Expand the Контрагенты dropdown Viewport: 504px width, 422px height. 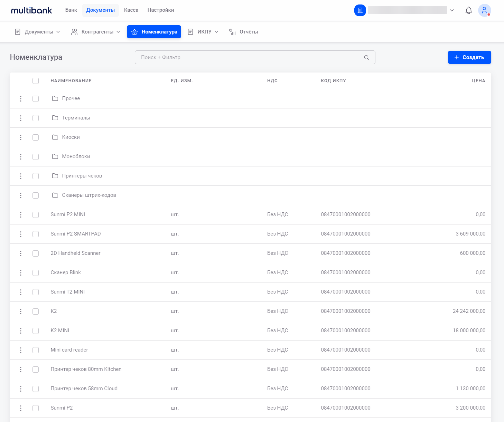pos(96,32)
